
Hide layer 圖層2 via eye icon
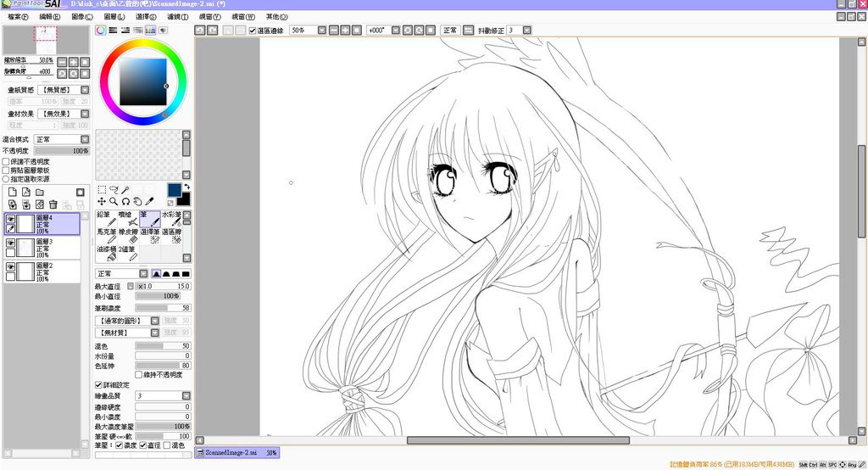coord(10,266)
